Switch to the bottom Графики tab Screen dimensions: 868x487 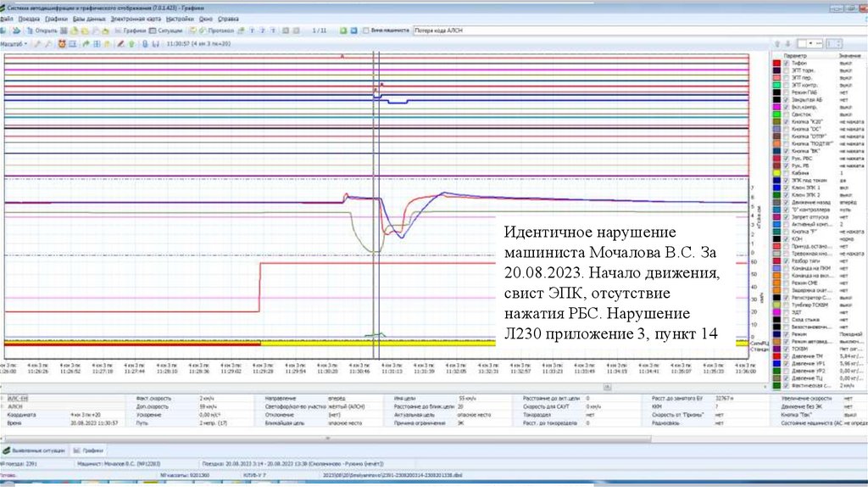[x=90, y=451]
